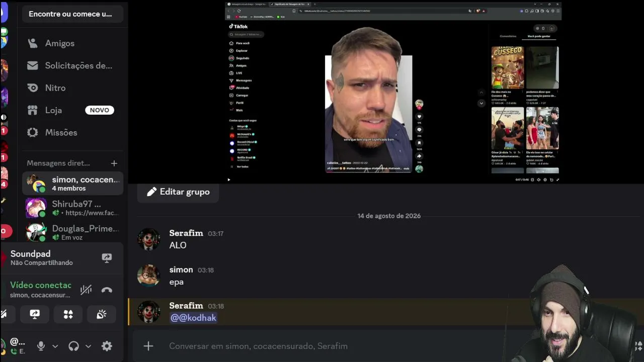Open the activities launcher button
This screenshot has height=362, width=644.
[68, 314]
